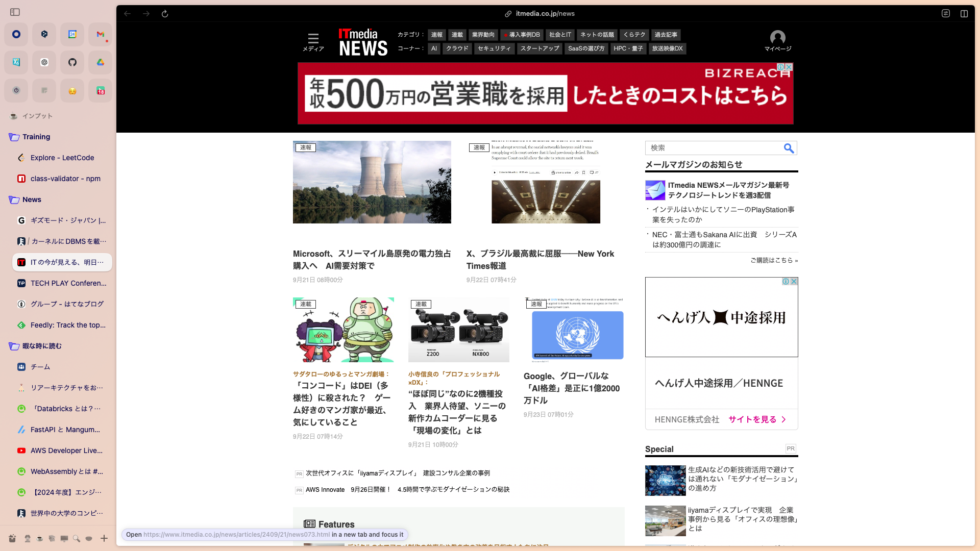Open the TECH PLAY Conference tab

coord(62,283)
